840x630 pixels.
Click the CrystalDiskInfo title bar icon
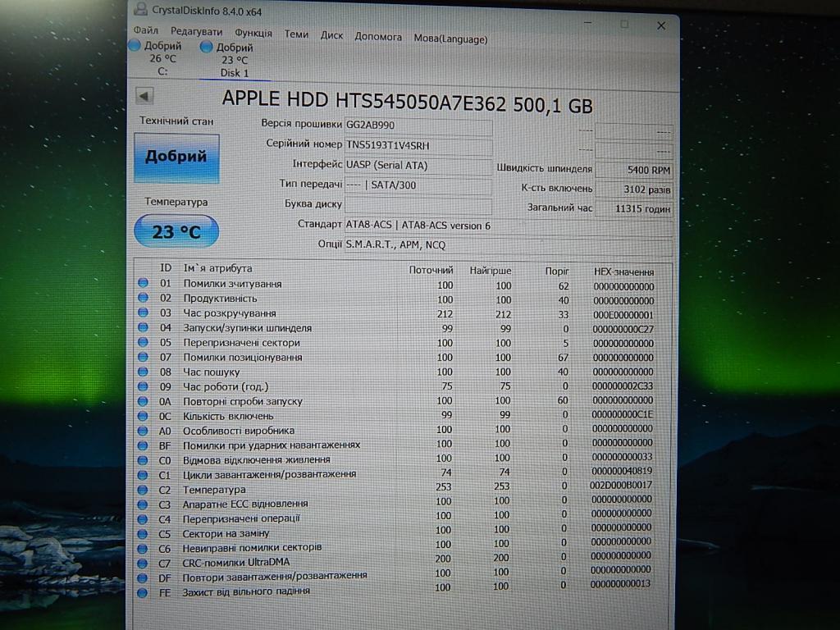pos(140,9)
